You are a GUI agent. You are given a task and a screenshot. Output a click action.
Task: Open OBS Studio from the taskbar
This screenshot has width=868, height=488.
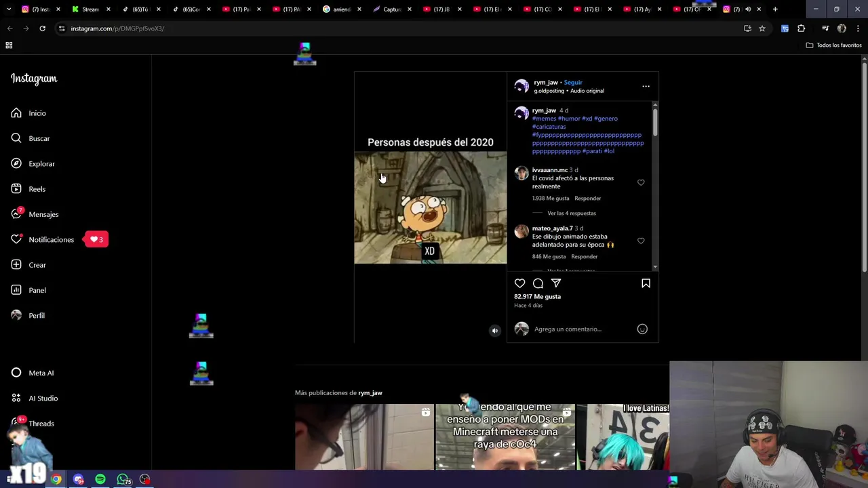(x=145, y=479)
